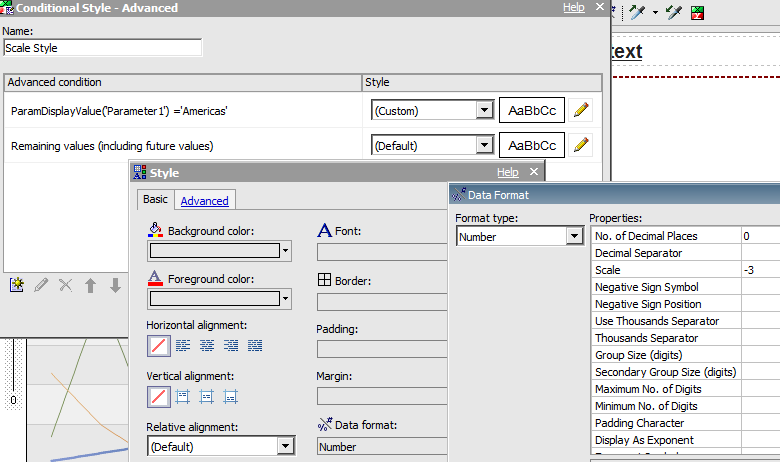
Task: Click the apply style toolbar icon
Action: click(x=674, y=12)
